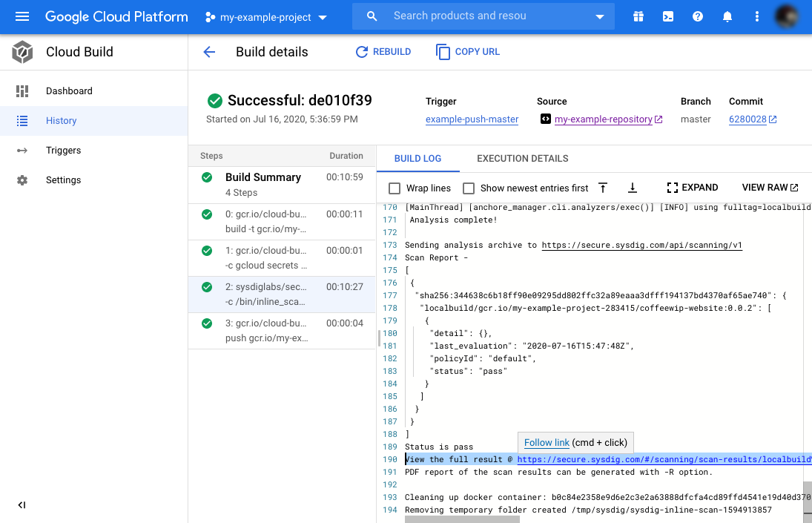Select the Build Summary step row

tap(282, 185)
